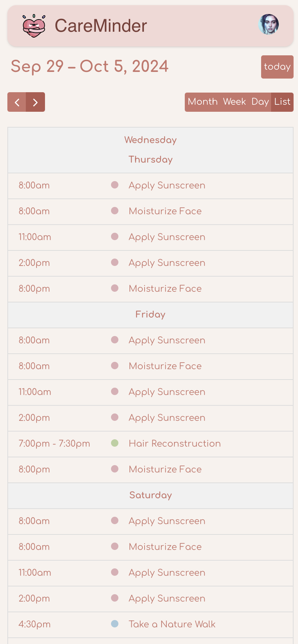Switch to Day view
This screenshot has width=298, height=644.
(x=260, y=102)
